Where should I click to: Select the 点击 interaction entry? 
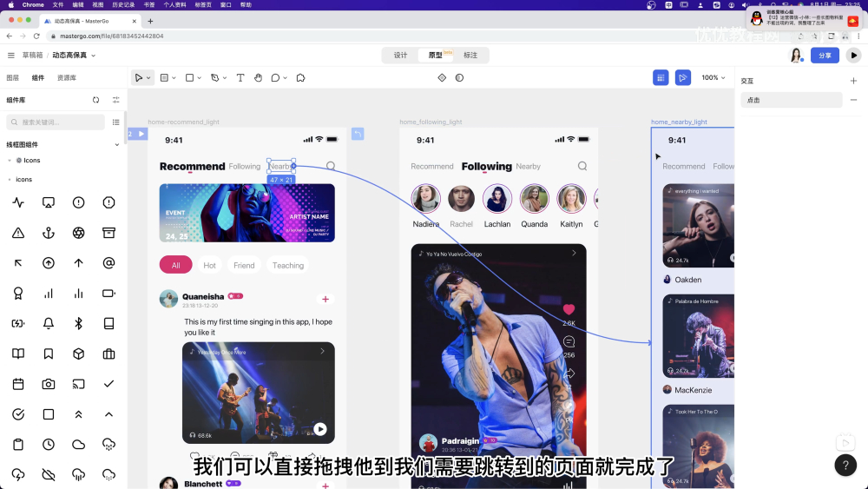(x=792, y=100)
